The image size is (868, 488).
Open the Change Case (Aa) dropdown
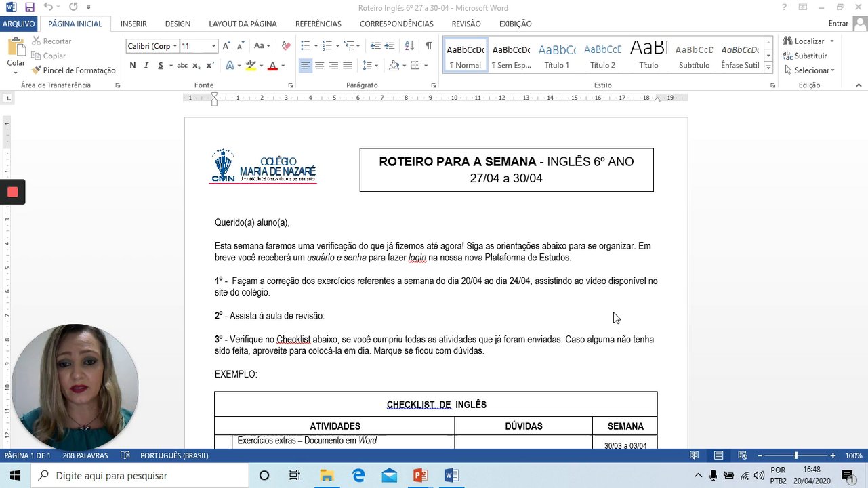262,46
